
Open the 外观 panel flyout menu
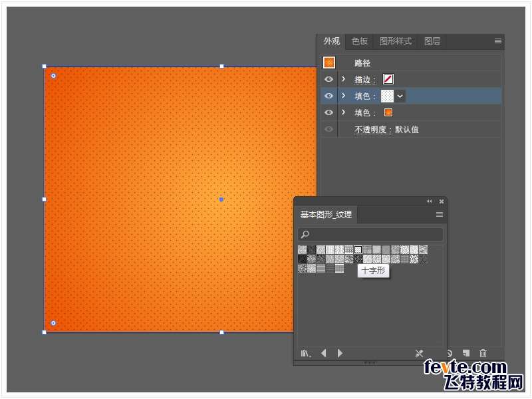pyautogui.click(x=497, y=41)
